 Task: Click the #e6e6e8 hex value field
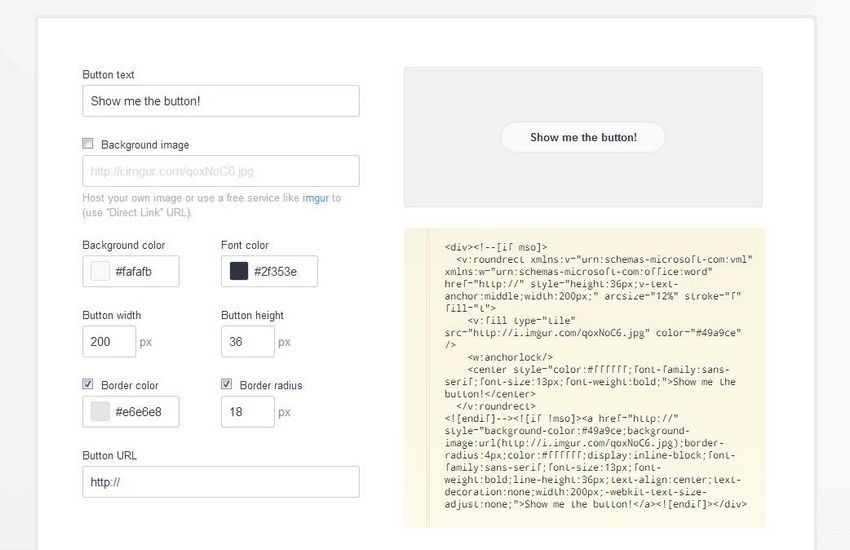[x=143, y=411]
